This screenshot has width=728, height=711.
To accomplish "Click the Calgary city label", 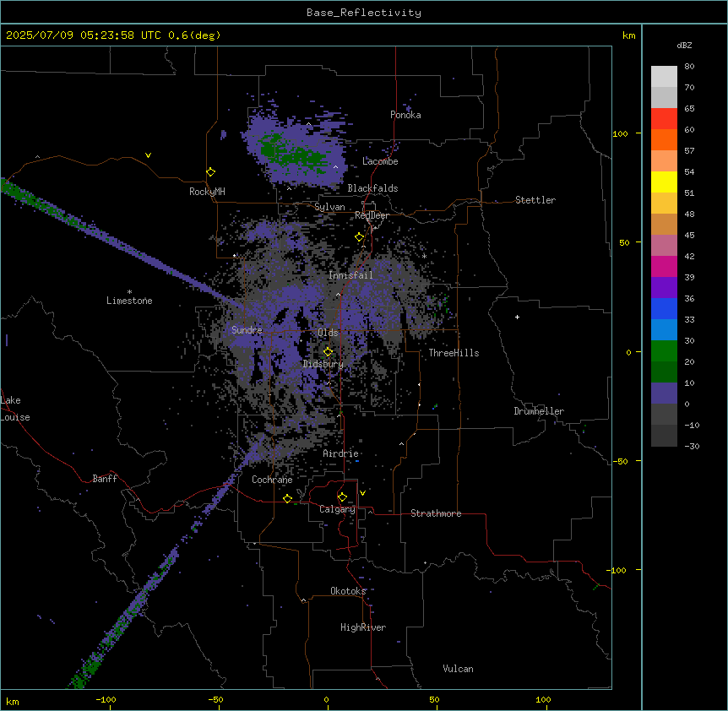I will click(x=338, y=509).
